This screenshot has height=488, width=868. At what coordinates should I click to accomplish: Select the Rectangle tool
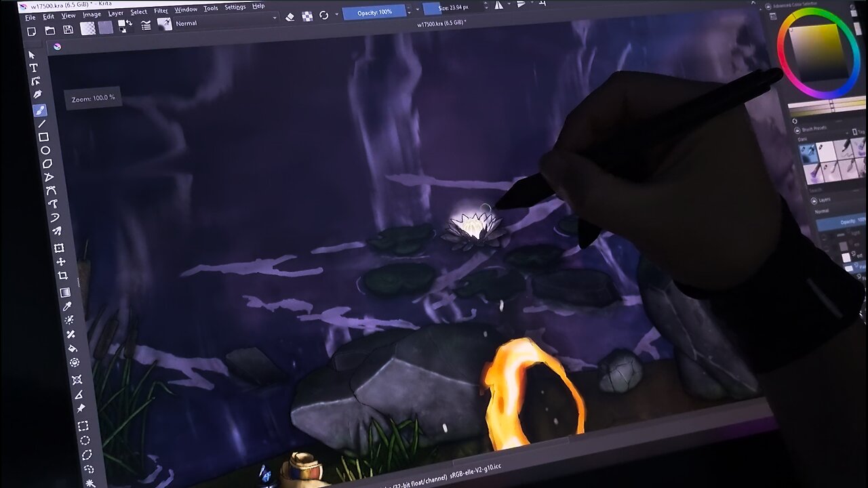tap(43, 137)
